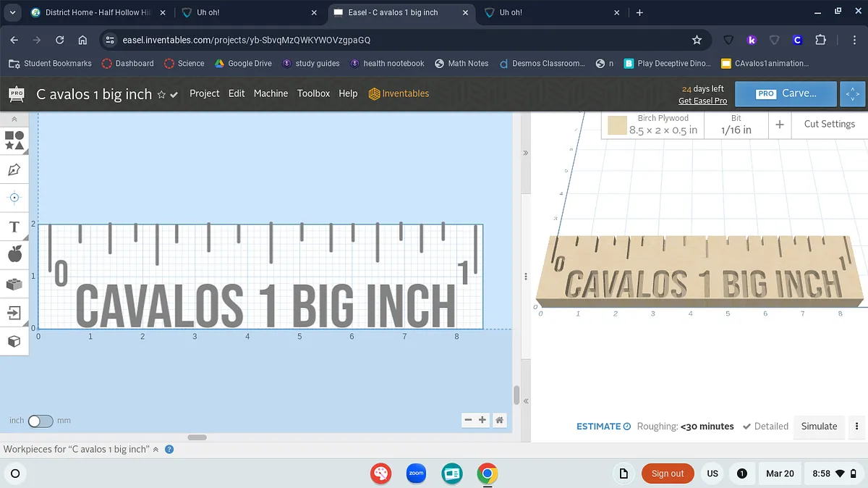This screenshot has height=488, width=868.
Task: Click the Carve button
Action: click(x=786, y=93)
